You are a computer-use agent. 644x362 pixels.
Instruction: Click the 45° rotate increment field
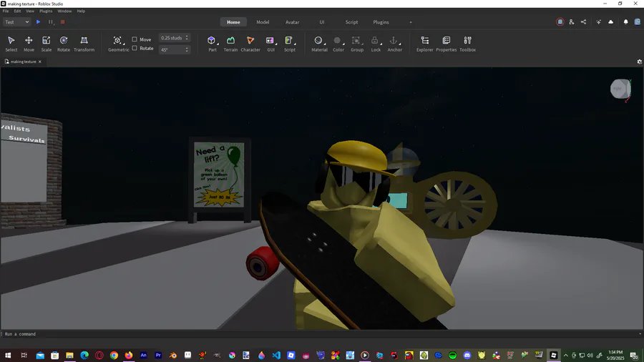[x=172, y=49]
